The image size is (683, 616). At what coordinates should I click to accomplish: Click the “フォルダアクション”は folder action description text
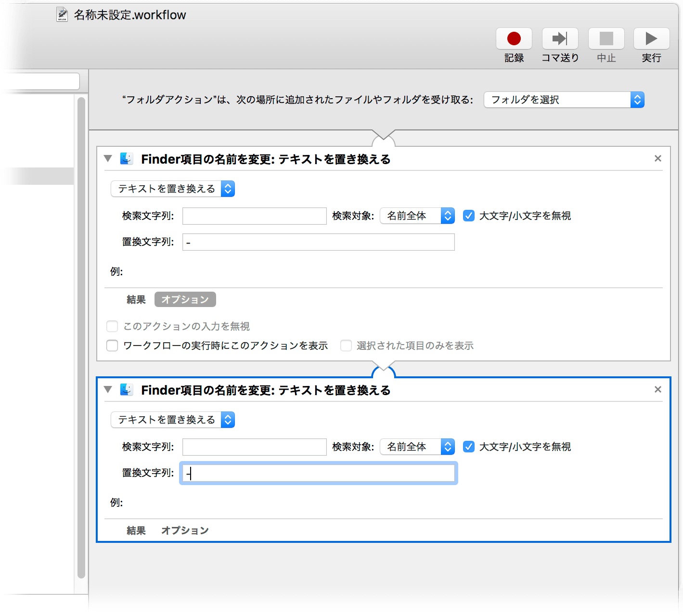(x=297, y=100)
